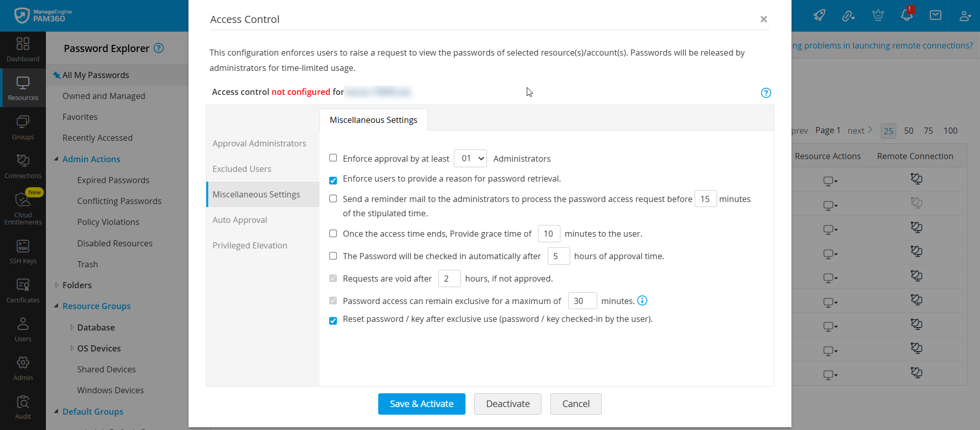Select the Groups sidebar icon
This screenshot has width=980, height=430.
[x=22, y=127]
